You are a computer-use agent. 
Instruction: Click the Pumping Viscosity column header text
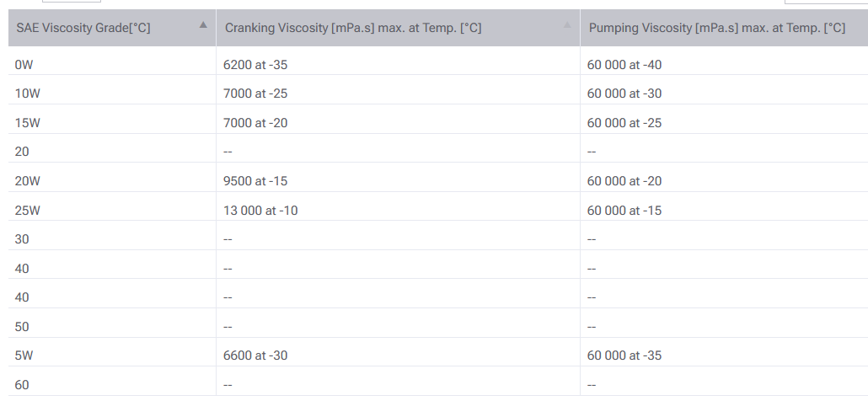point(717,28)
